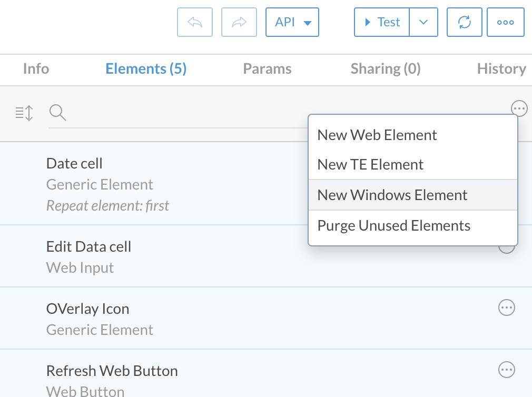532x397 pixels.
Task: Select the Date cell element name
Action: tap(74, 163)
